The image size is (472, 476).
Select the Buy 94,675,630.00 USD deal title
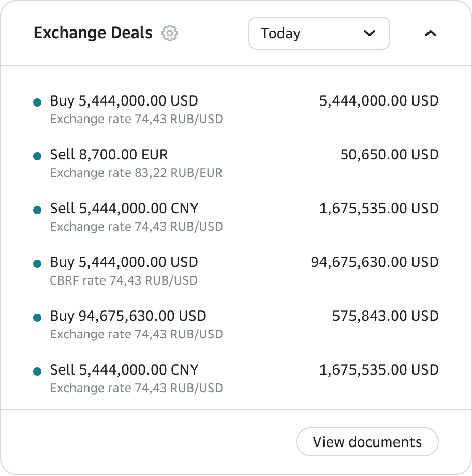click(128, 316)
